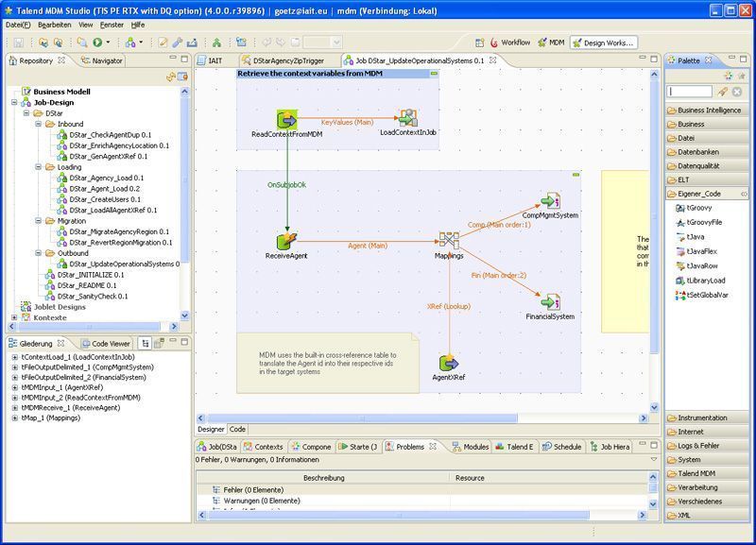Viewport: 756px width, 545px height.
Task: Click the search icon next to palette field
Action: (x=722, y=92)
